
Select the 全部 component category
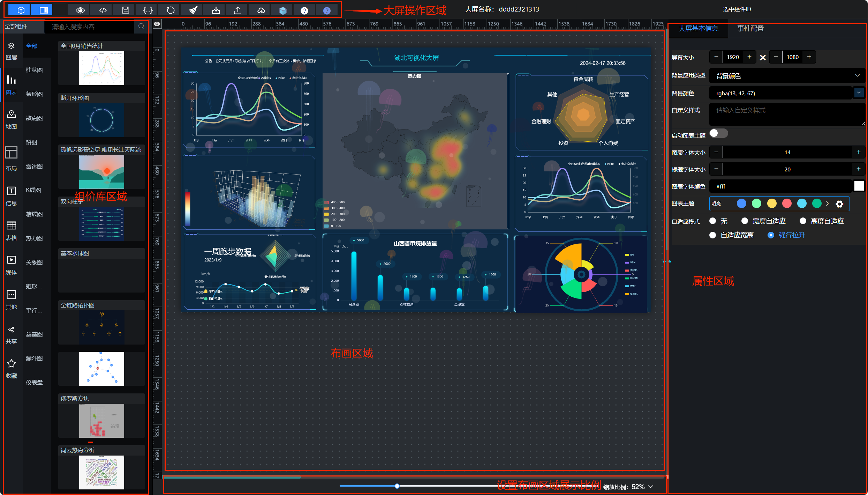32,46
